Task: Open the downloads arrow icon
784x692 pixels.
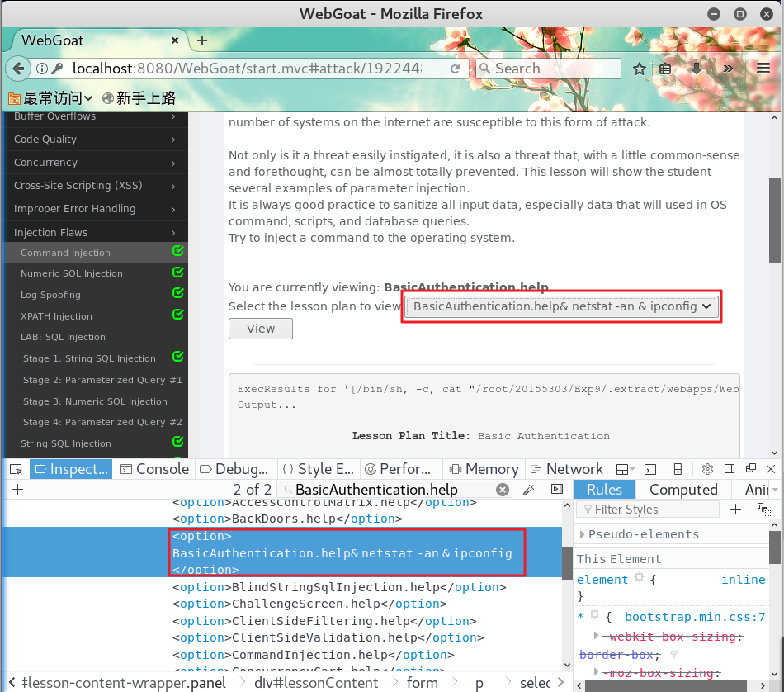Action: 696,69
